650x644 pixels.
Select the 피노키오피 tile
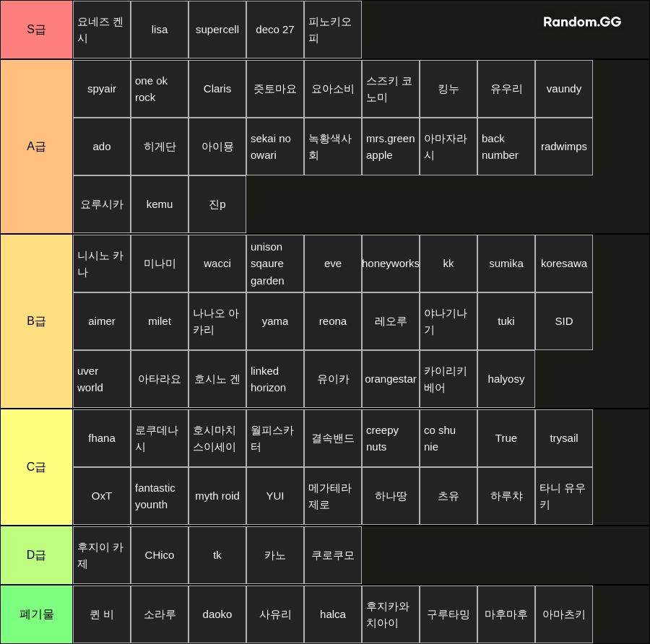(333, 30)
